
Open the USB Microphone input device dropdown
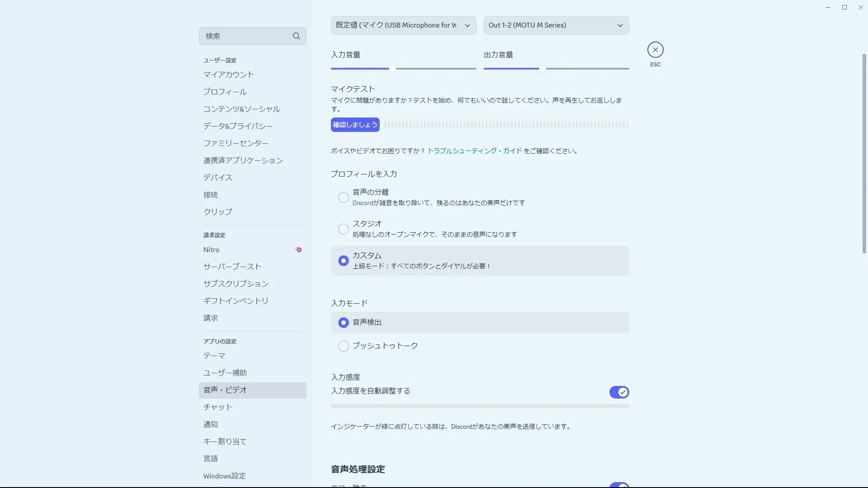403,25
